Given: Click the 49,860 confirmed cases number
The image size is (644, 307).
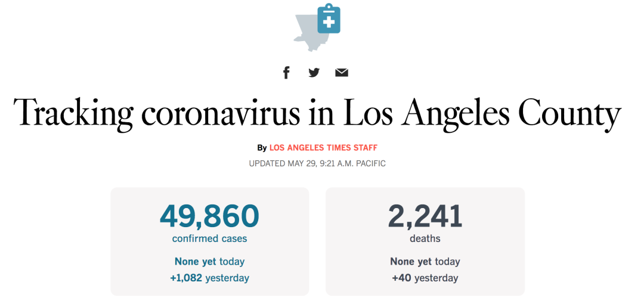Looking at the screenshot, I should tap(209, 217).
